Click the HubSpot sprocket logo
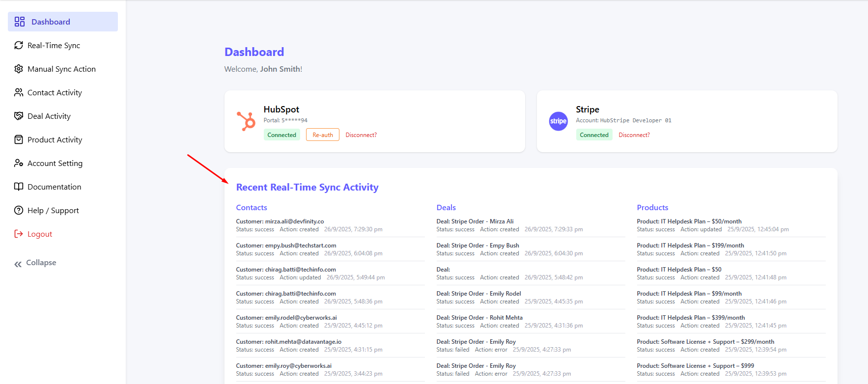 [x=246, y=121]
